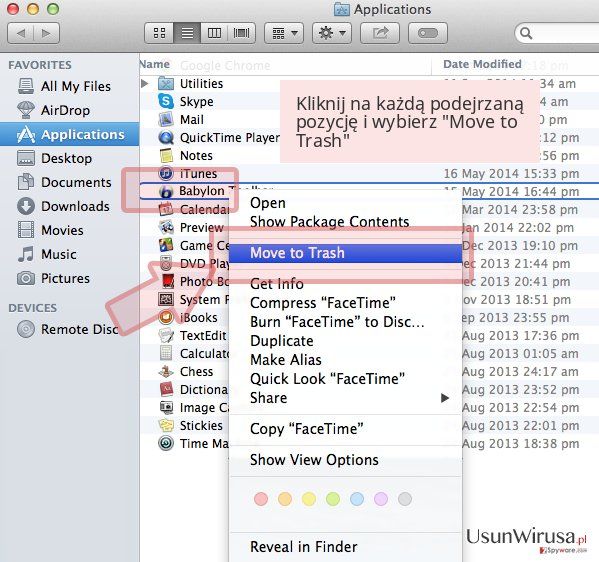Switch to Cover Flow view
The width and height of the screenshot is (599, 562).
(x=241, y=33)
